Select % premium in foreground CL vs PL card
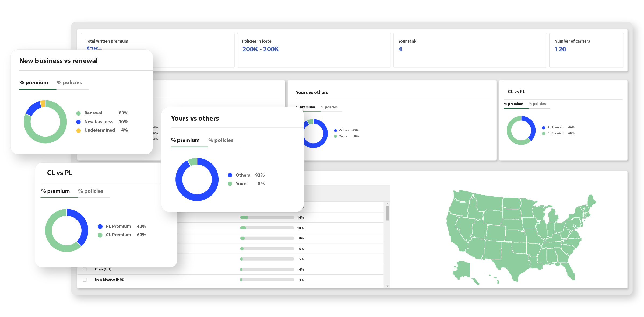 coord(55,191)
